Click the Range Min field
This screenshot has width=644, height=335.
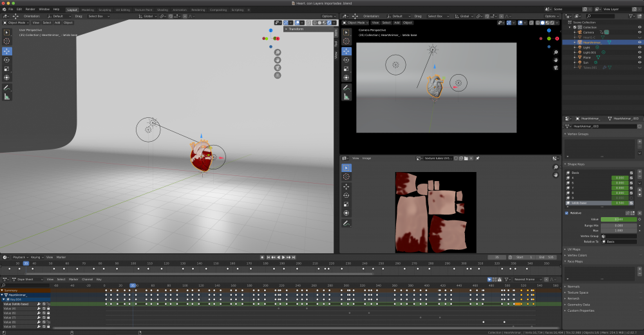(618, 225)
